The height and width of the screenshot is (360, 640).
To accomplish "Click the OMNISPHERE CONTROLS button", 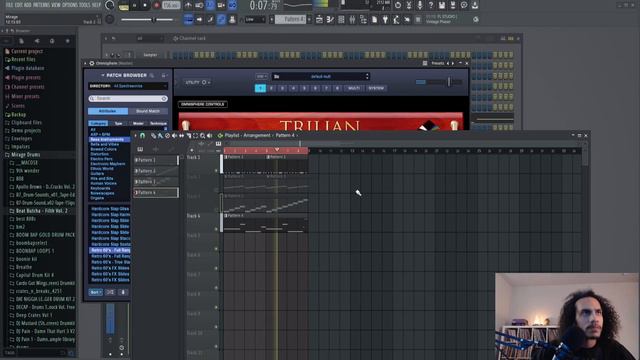I will [x=203, y=104].
